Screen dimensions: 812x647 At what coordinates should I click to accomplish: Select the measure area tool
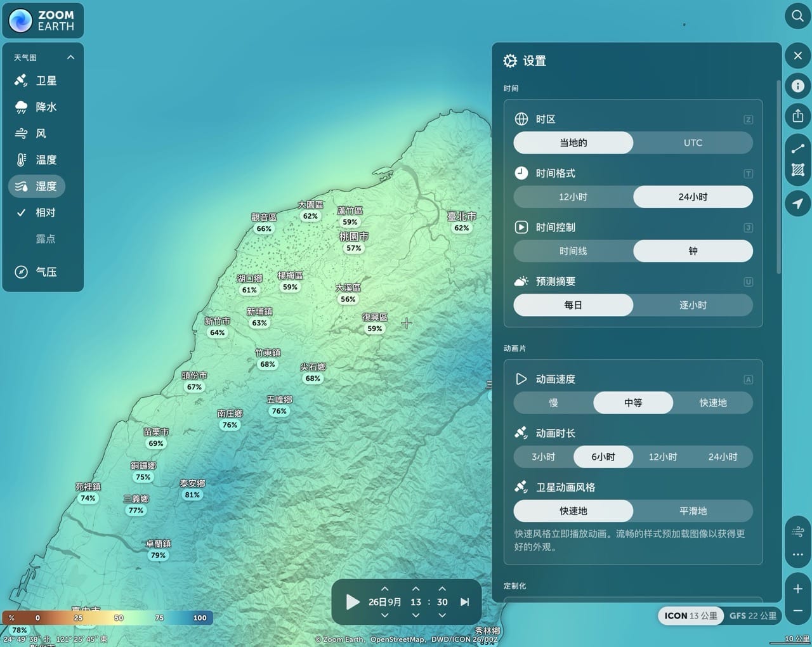(x=797, y=170)
